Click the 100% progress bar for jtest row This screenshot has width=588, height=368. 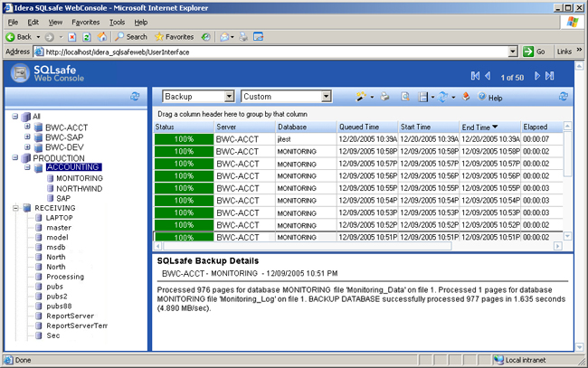pyautogui.click(x=184, y=139)
